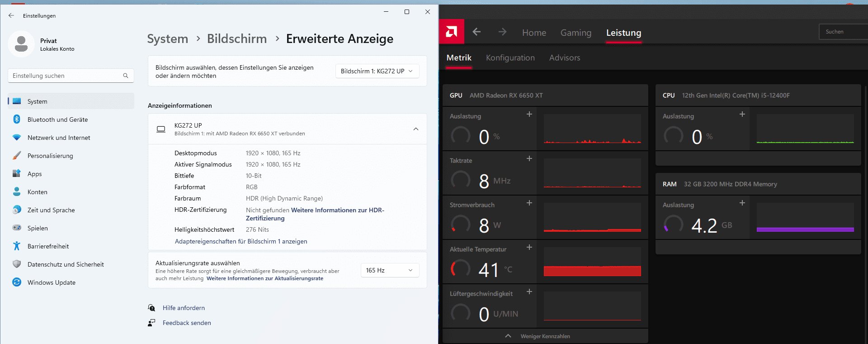Click the Hilfe anfordern help icon
Screen dimensions: 868x344
[151, 308]
